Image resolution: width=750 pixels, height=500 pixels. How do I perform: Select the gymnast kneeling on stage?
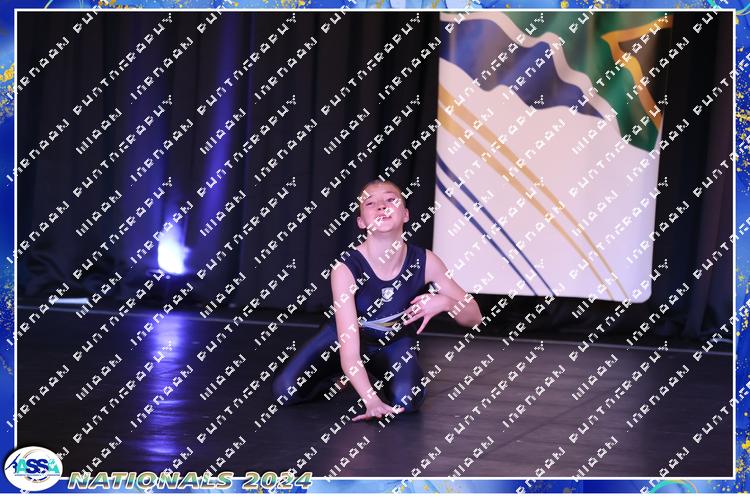(377, 301)
